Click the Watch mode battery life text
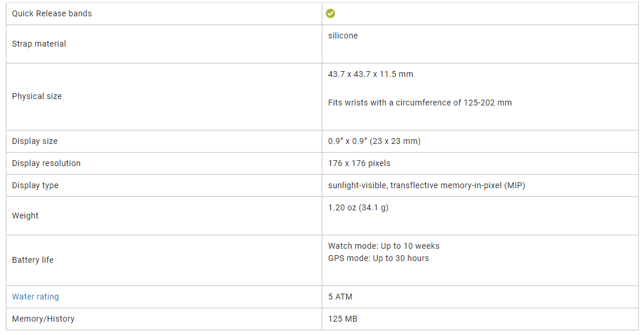The width and height of the screenshot is (644, 335). (383, 246)
